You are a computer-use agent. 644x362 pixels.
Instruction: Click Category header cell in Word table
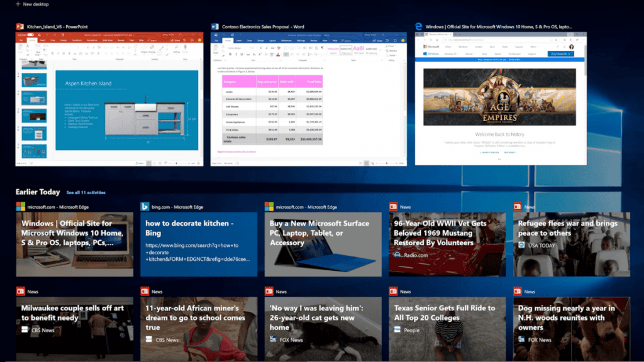point(239,82)
